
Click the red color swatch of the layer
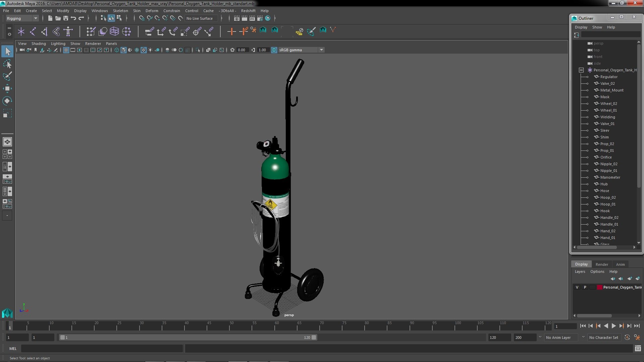coord(599,287)
